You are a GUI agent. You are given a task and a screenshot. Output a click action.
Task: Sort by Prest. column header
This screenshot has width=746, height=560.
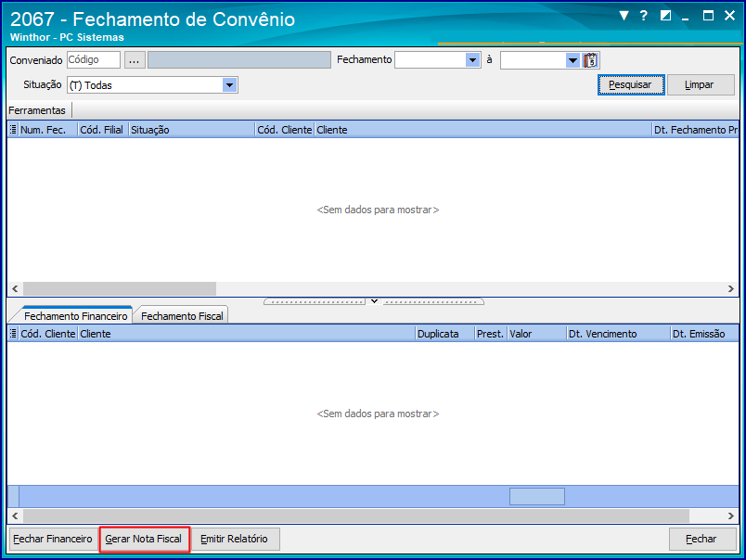(491, 334)
